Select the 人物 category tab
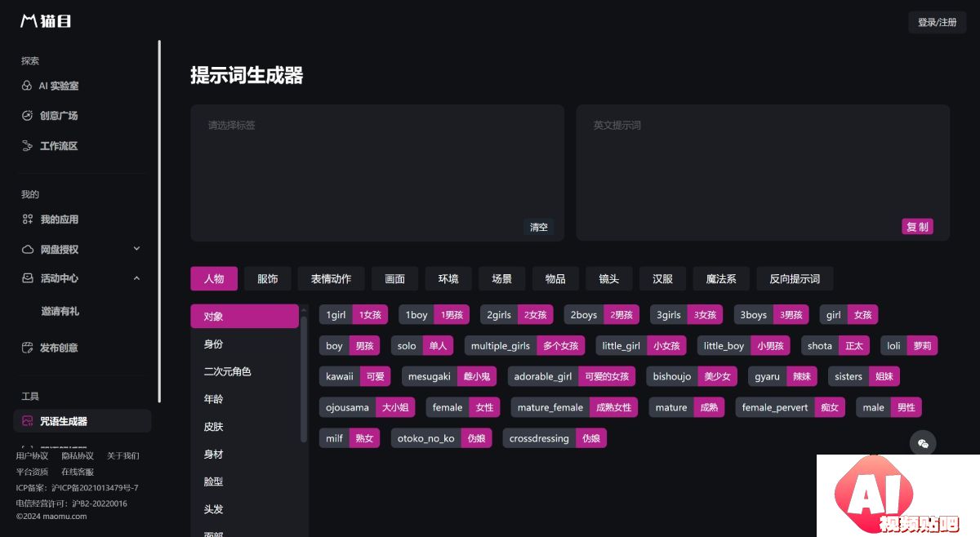 coord(214,278)
